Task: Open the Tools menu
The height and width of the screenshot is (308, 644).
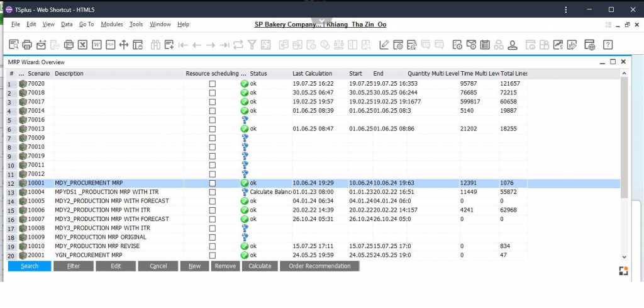Action: (136, 24)
